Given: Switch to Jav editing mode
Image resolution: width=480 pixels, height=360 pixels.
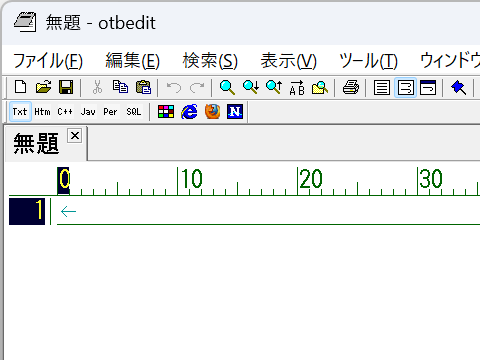Looking at the screenshot, I should [x=88, y=112].
